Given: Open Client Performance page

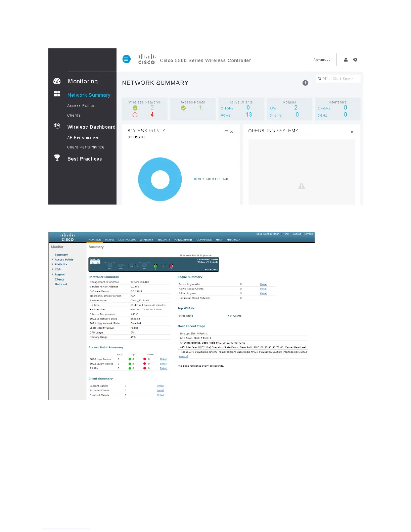Looking at the screenshot, I should pyautogui.click(x=86, y=147).
